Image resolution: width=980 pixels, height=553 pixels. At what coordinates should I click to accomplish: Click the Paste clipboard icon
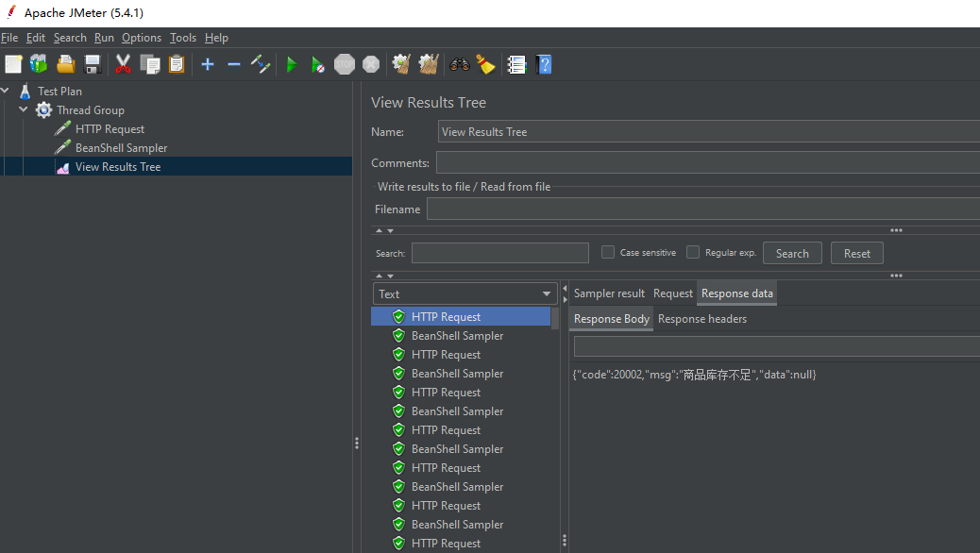point(177,64)
